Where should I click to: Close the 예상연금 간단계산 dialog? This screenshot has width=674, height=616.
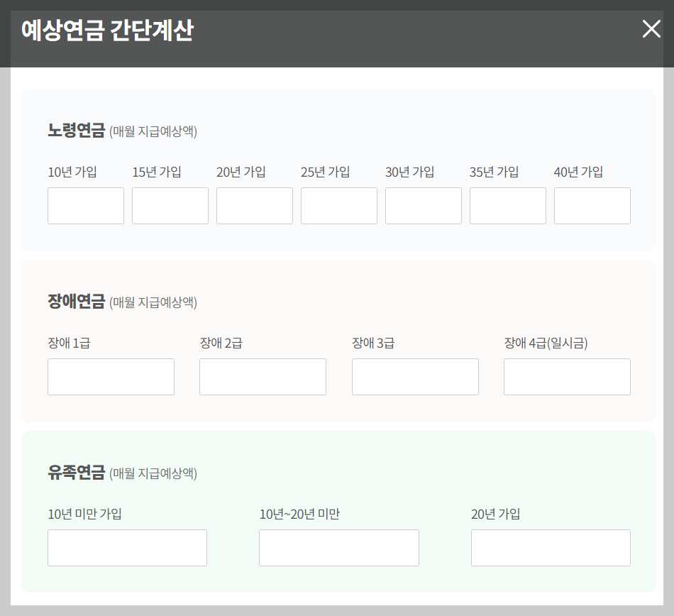pyautogui.click(x=651, y=29)
